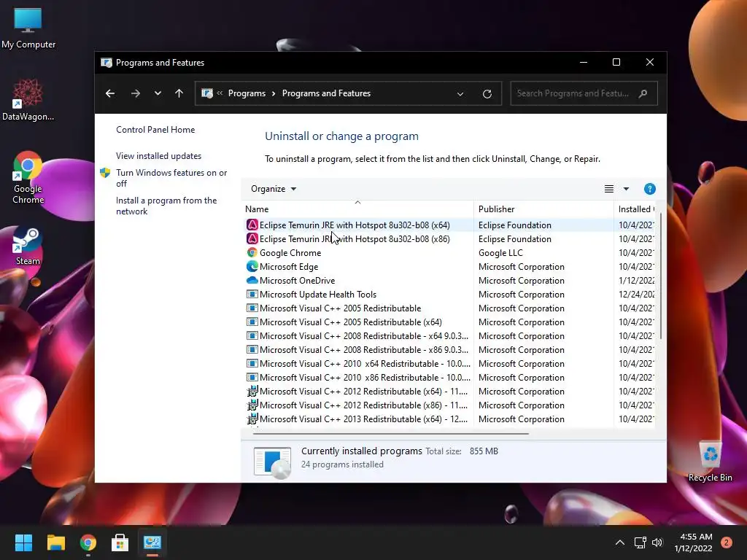Select Eclipse Temurin JRE (x86) icon
747x560 pixels.
pos(252,238)
